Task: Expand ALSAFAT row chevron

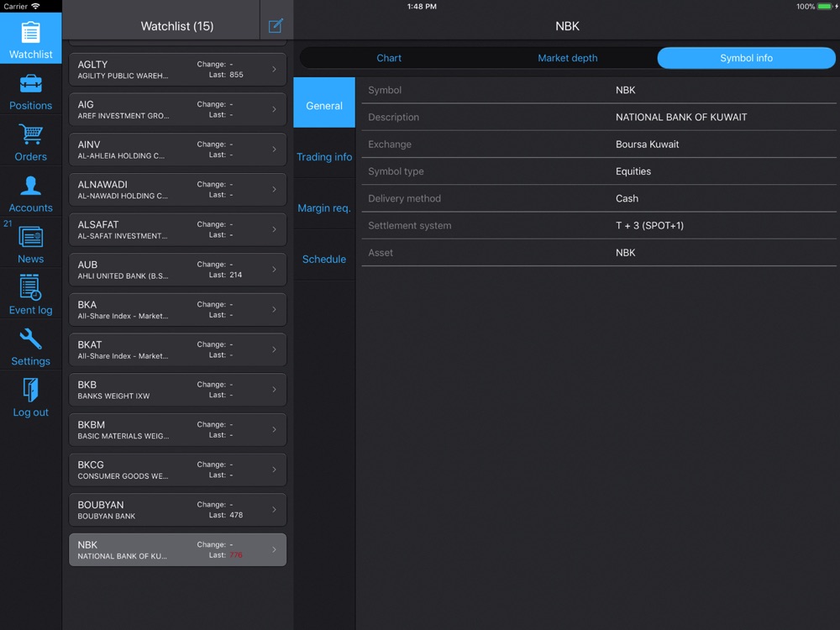Action: coord(275,229)
